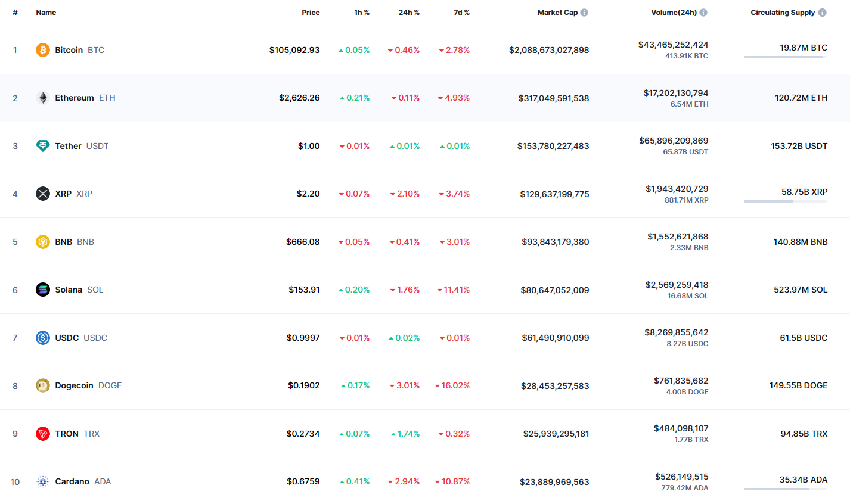Viewport: 850px width, 504px height.
Task: Open the Volume(24h) info icon
Action: point(703,13)
